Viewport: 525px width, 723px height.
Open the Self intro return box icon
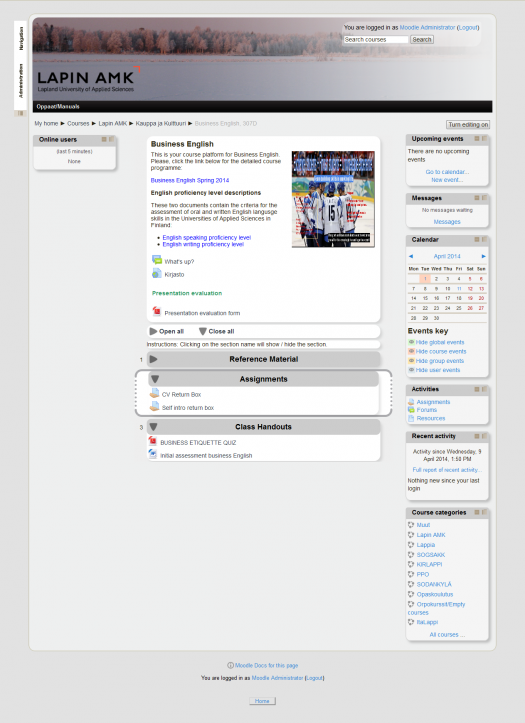(x=154, y=407)
